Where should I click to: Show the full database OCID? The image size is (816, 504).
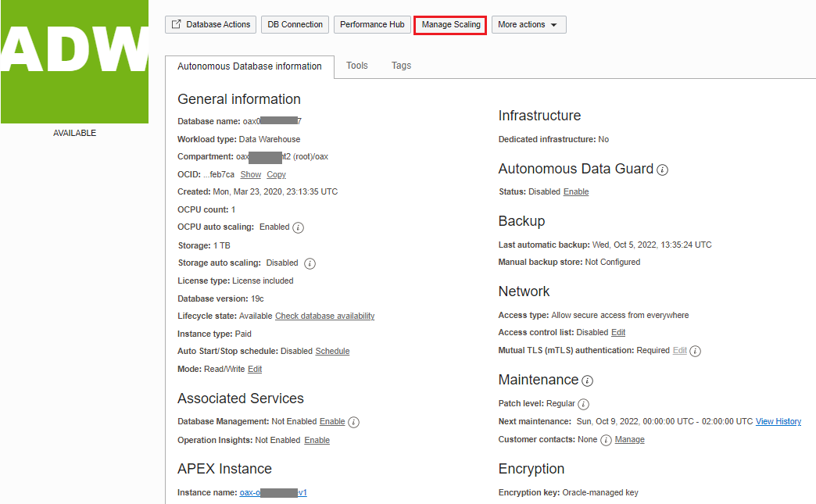pos(250,174)
